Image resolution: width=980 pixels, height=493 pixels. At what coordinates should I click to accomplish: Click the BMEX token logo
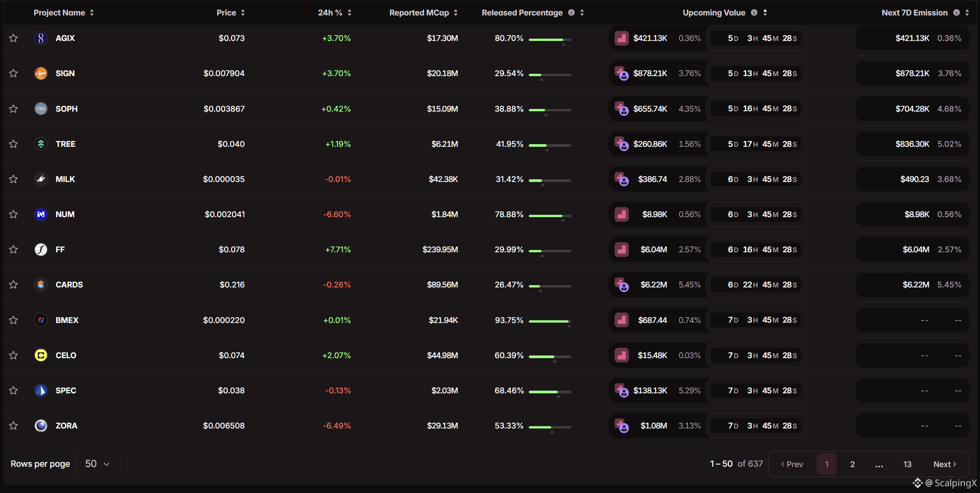(x=41, y=320)
